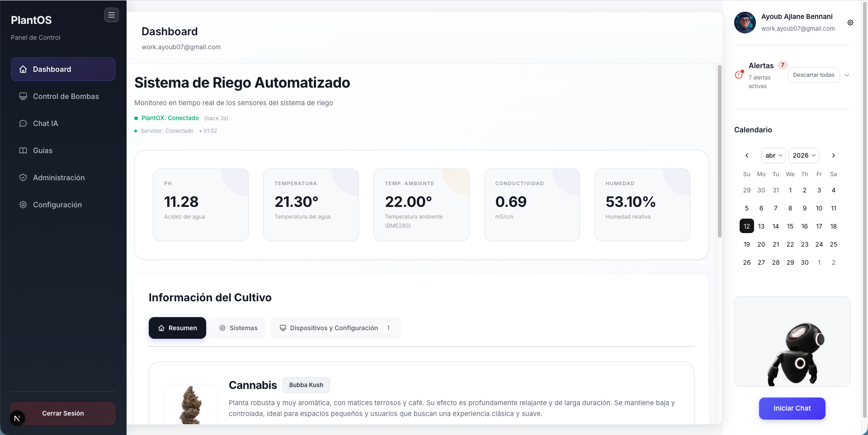The image size is (868, 435).
Task: Go to previous calendar month
Action: (747, 155)
